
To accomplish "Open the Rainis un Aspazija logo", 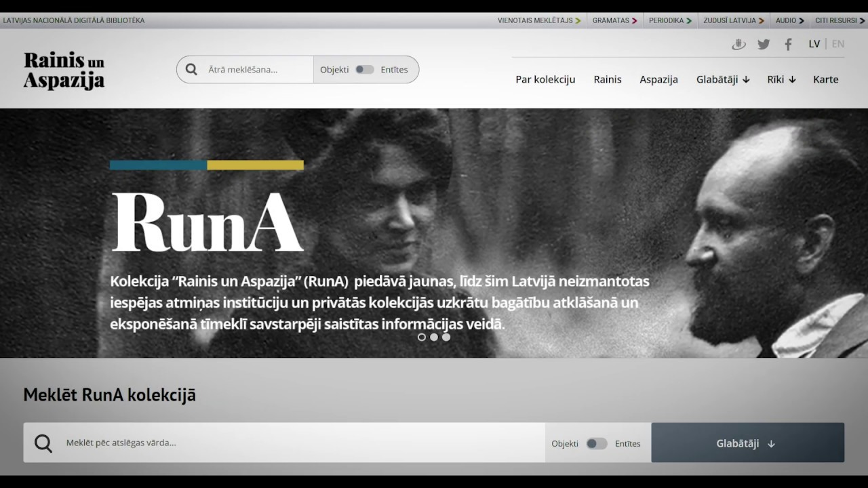I will pos(64,70).
